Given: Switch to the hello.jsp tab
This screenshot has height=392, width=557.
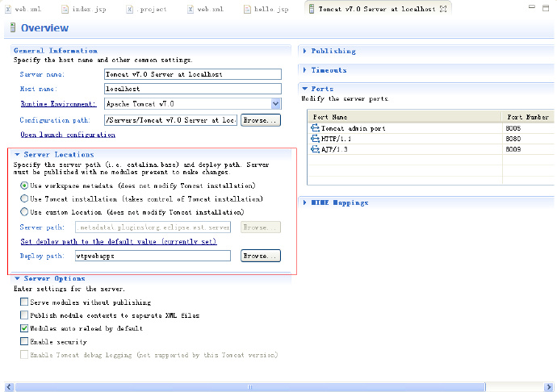Looking at the screenshot, I should (266, 9).
